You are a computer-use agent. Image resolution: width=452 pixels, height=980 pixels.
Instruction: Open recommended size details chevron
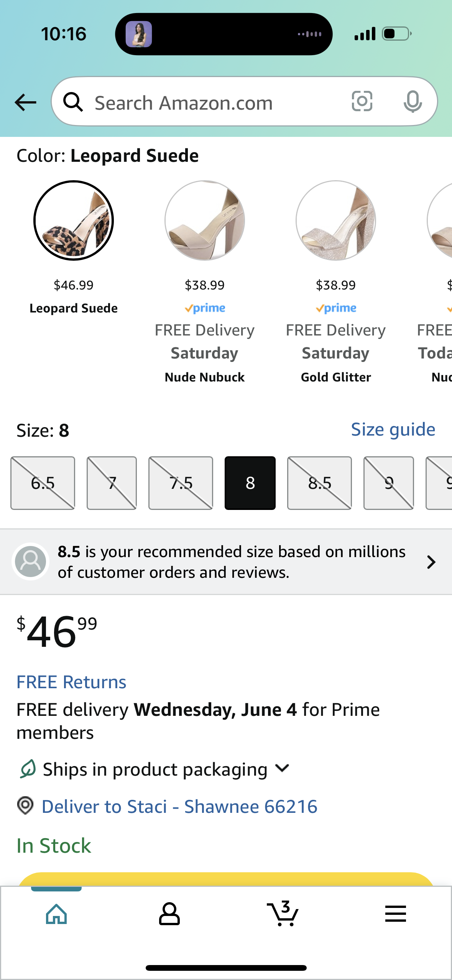coord(431,562)
